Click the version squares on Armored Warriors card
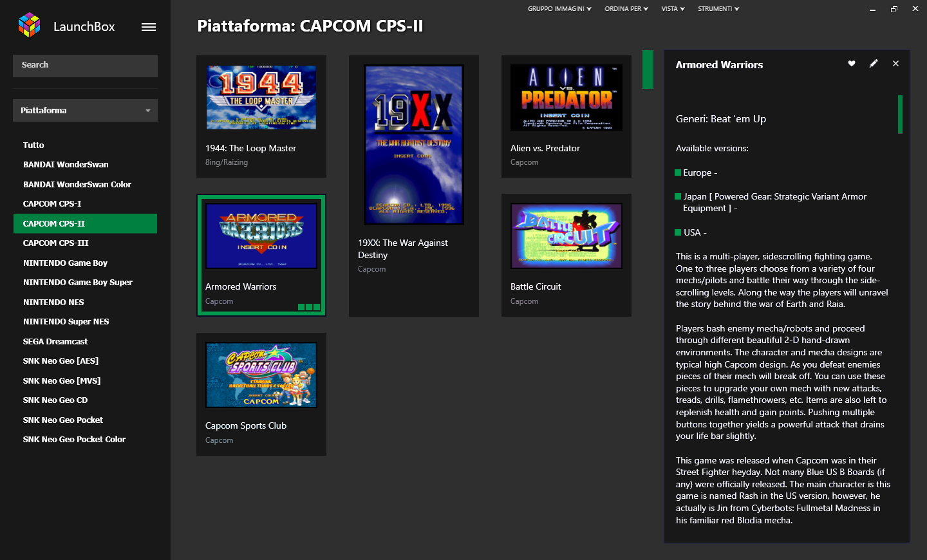The height and width of the screenshot is (560, 927). [x=309, y=307]
